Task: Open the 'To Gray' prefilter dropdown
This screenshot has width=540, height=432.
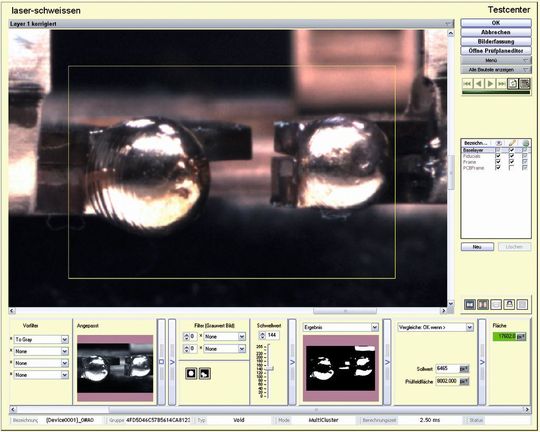Action: click(41, 340)
